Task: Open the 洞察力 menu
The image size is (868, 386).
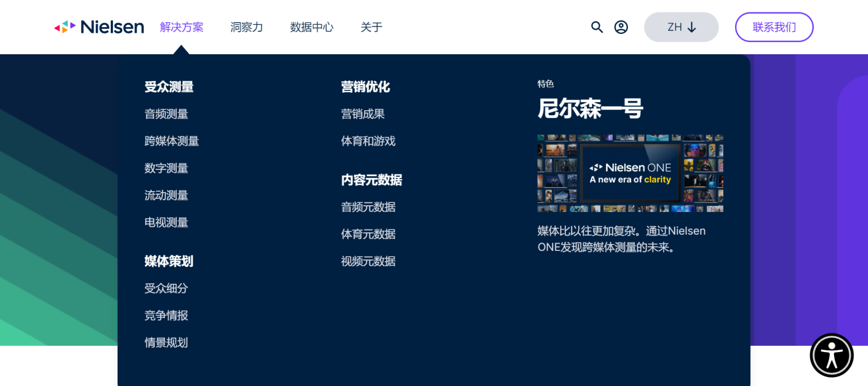Action: [246, 27]
